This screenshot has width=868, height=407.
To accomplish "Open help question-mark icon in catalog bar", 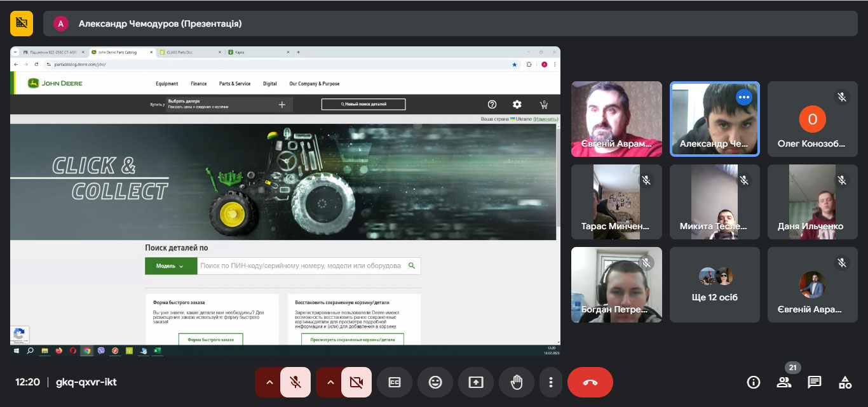I will click(x=492, y=104).
